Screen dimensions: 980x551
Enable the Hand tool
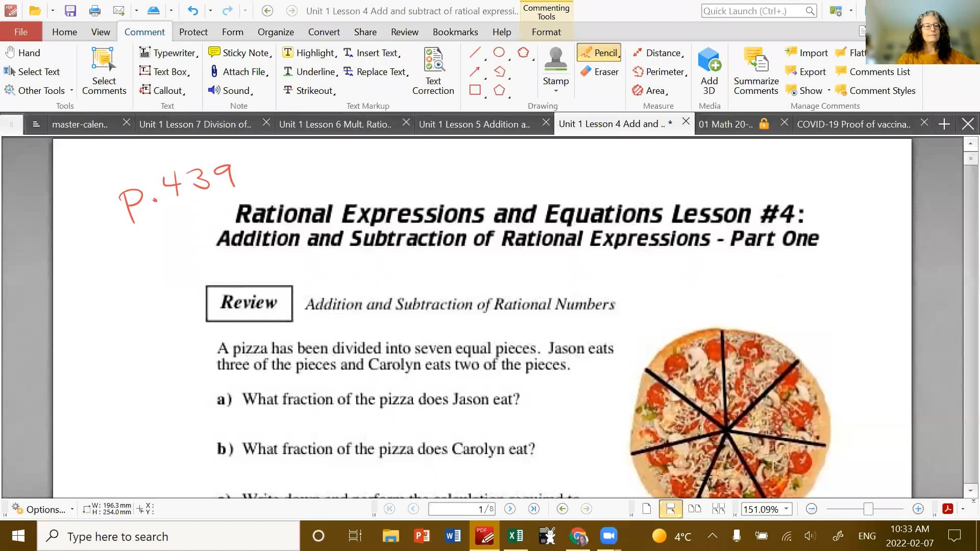(23, 52)
